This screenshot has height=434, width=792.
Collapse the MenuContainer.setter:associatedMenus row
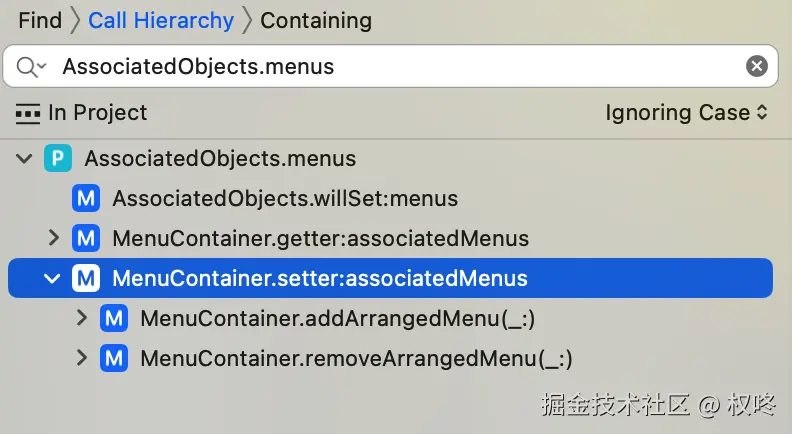pyautogui.click(x=53, y=278)
